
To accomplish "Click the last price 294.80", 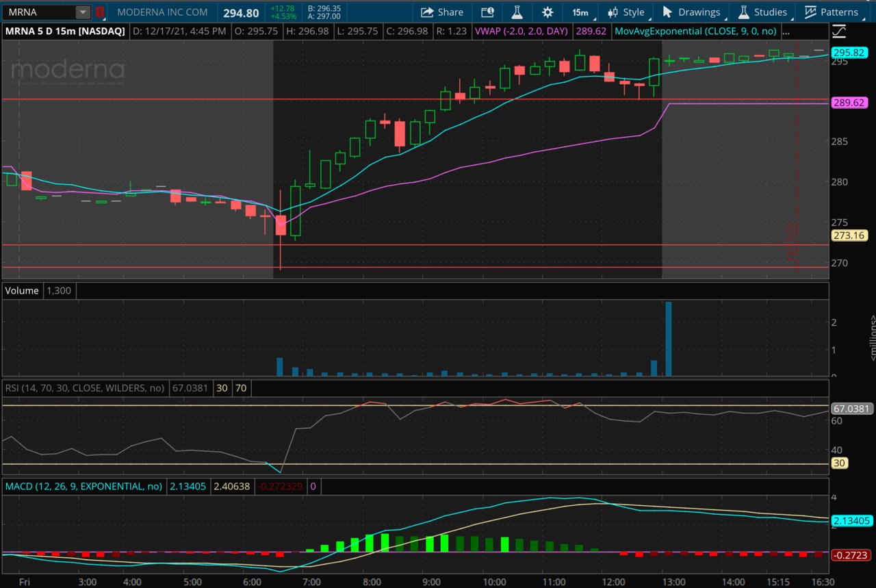I will (241, 13).
